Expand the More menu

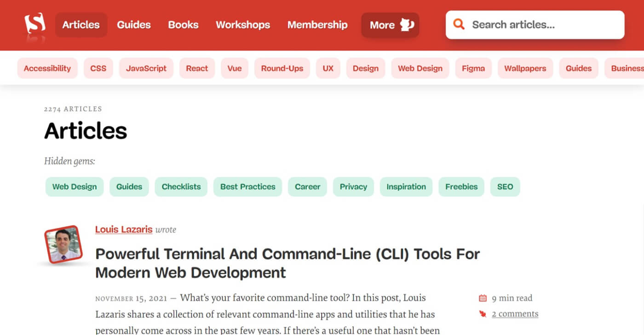pyautogui.click(x=390, y=25)
